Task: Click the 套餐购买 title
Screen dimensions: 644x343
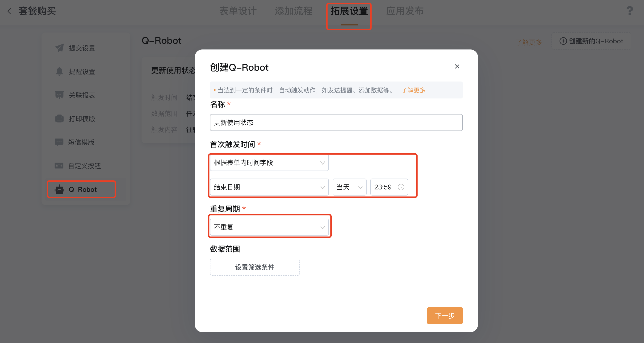Action: [x=37, y=11]
